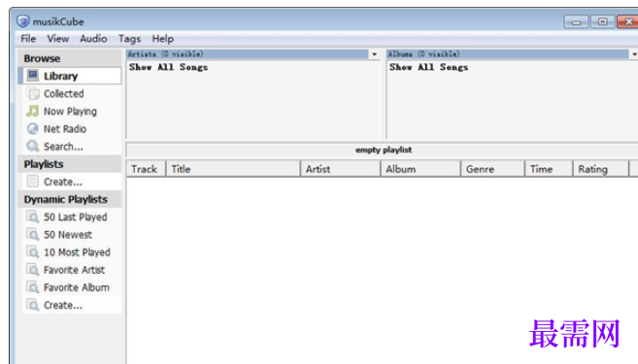Open the View menu

pos(57,39)
